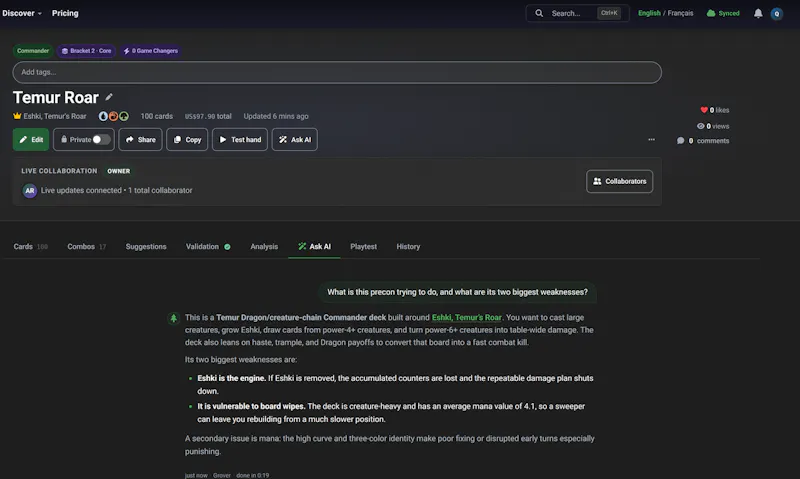Click the Bracket 2 Core badge
The height and width of the screenshot is (479, 800).
[86, 51]
